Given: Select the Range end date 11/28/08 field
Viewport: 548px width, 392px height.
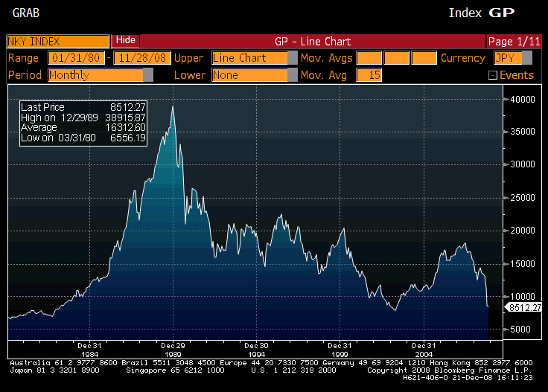Looking at the screenshot, I should pos(142,58).
